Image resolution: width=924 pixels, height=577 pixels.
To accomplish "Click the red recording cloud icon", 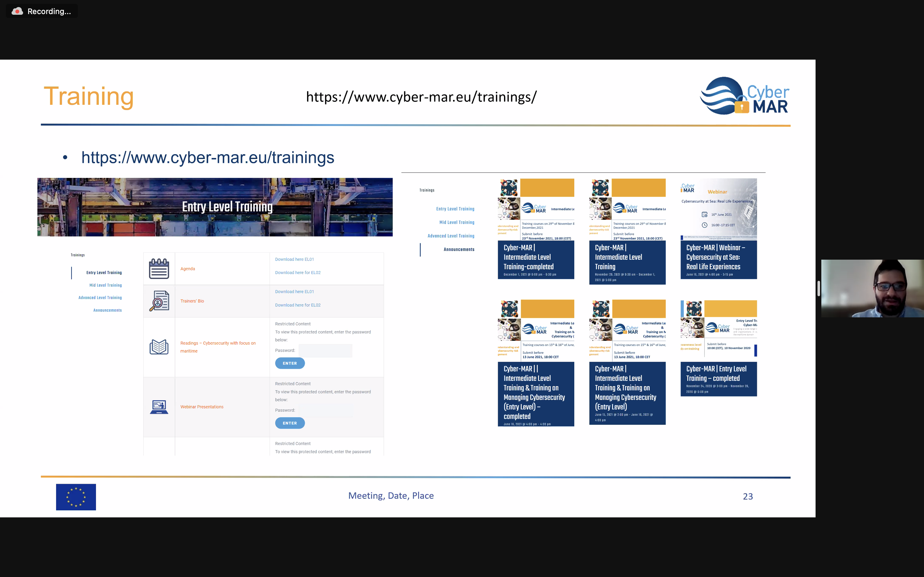I will pos(17,12).
